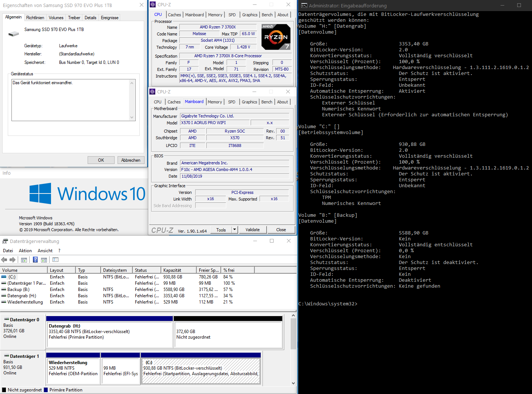
Task: Click AMD Ryzen 7 3700X Name field
Action: tap(218, 27)
